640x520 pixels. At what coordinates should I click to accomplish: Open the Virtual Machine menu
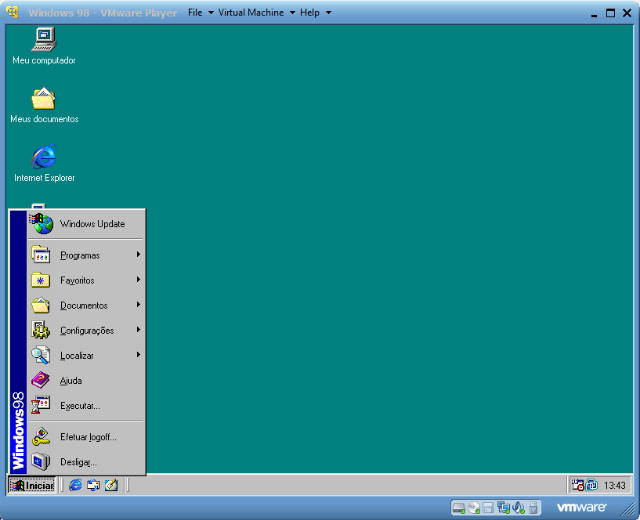click(256, 13)
